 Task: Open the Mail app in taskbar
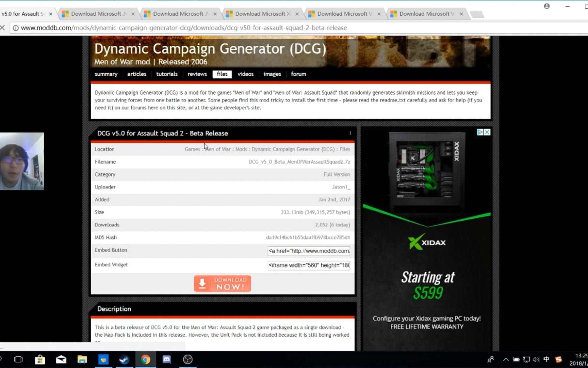[x=61, y=359]
